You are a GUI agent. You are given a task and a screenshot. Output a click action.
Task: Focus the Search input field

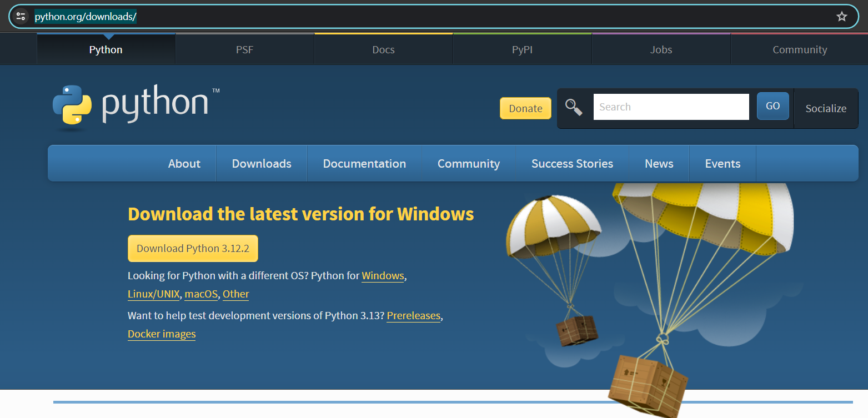[x=671, y=107]
